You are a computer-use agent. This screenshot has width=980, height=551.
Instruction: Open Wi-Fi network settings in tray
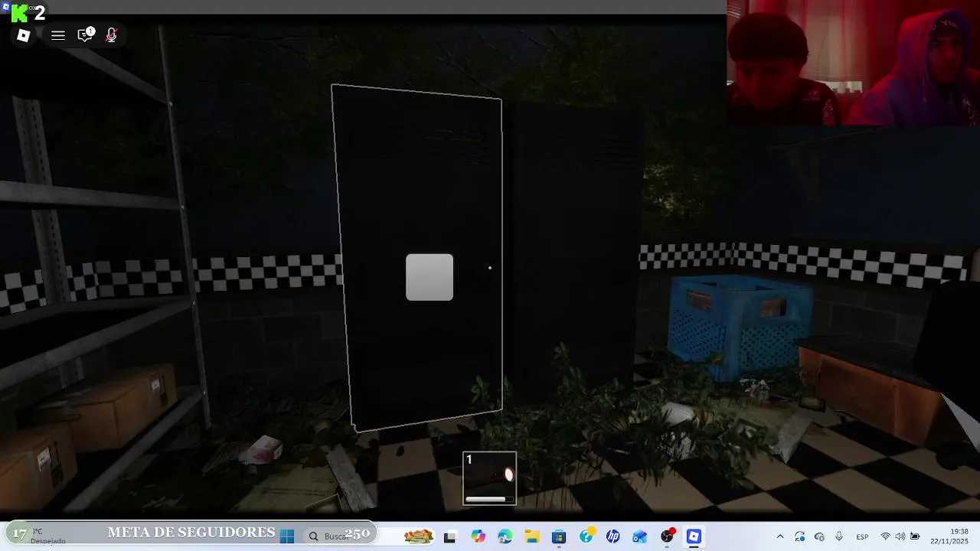885,536
